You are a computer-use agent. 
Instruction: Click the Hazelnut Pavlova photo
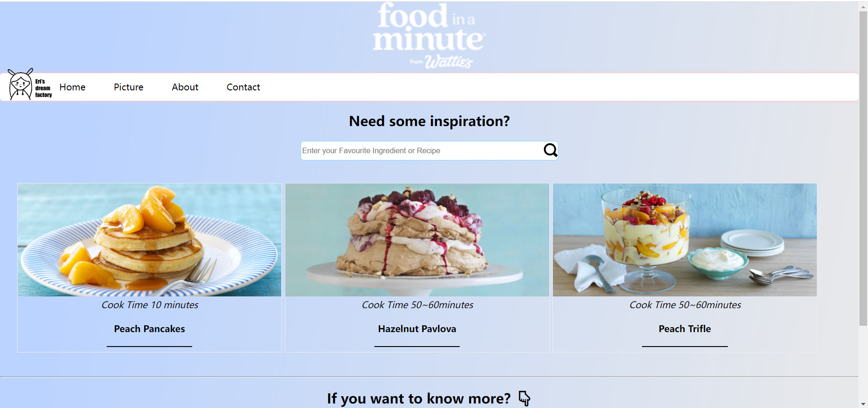(x=417, y=239)
